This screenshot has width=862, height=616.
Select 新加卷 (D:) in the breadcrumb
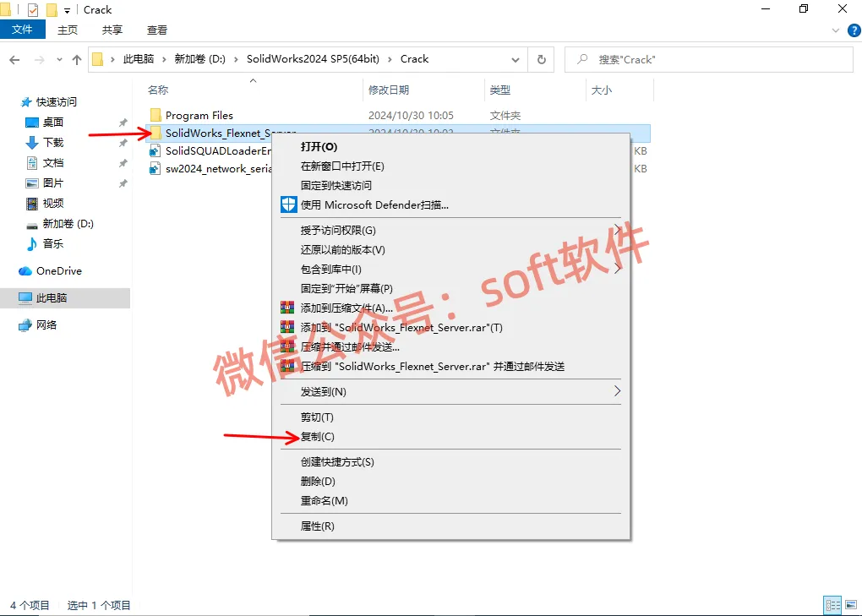(x=200, y=59)
